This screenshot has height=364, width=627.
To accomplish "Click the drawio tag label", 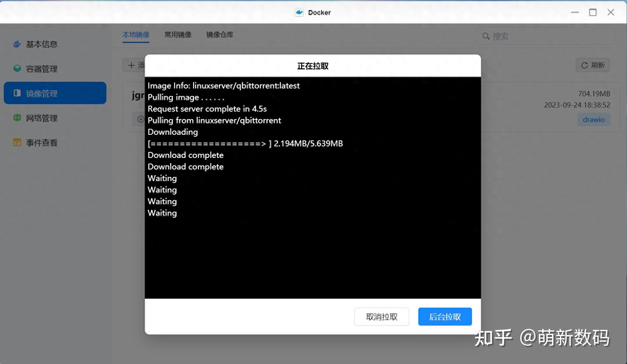I will [593, 119].
